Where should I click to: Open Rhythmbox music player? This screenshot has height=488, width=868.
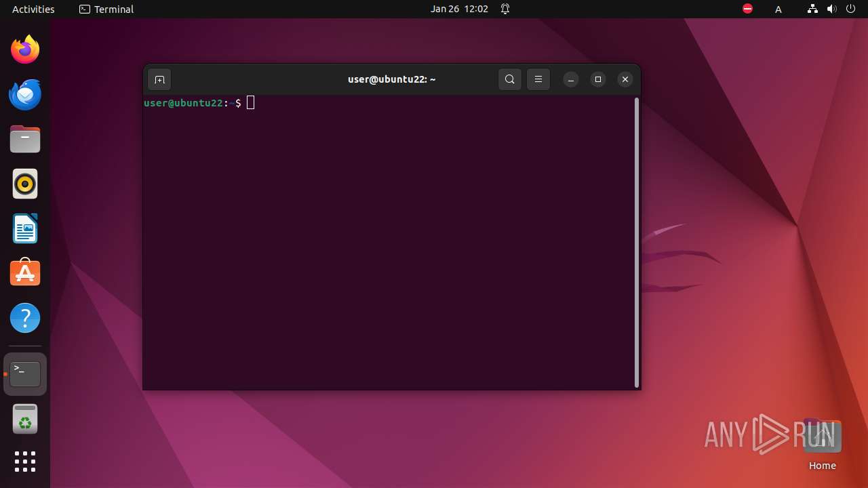[25, 184]
